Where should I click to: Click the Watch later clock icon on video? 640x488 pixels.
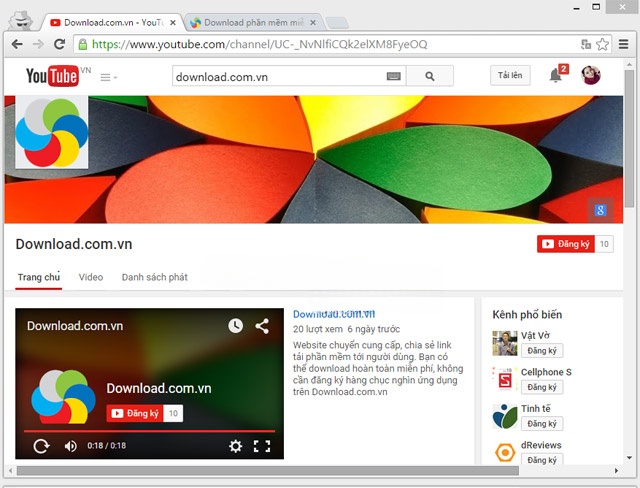tap(236, 326)
